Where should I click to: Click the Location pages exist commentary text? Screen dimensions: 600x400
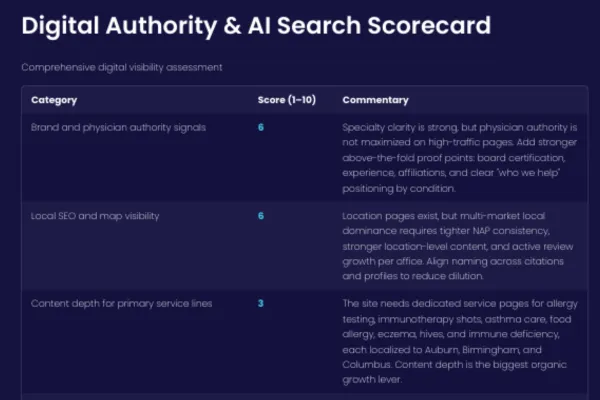[x=458, y=246]
